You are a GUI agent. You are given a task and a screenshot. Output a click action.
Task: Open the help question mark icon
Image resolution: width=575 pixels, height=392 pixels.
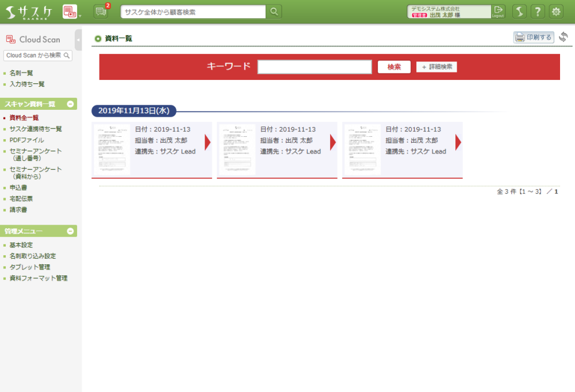(x=538, y=11)
